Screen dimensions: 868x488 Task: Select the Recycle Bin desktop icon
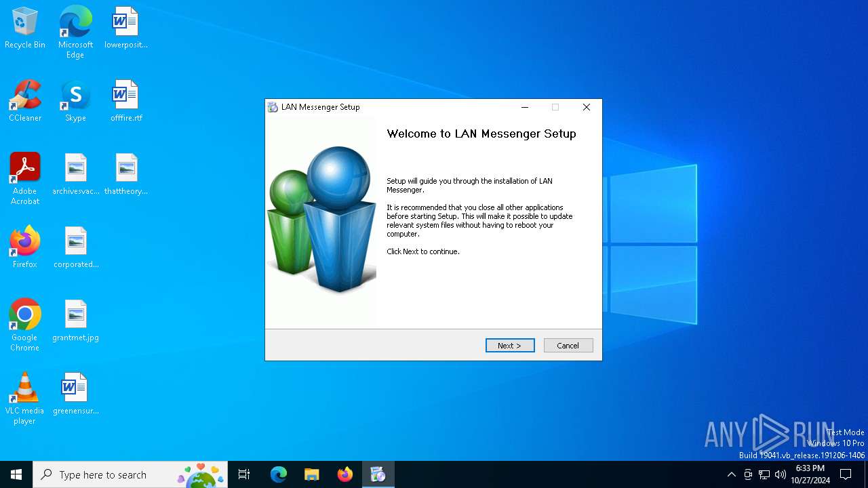point(25,28)
